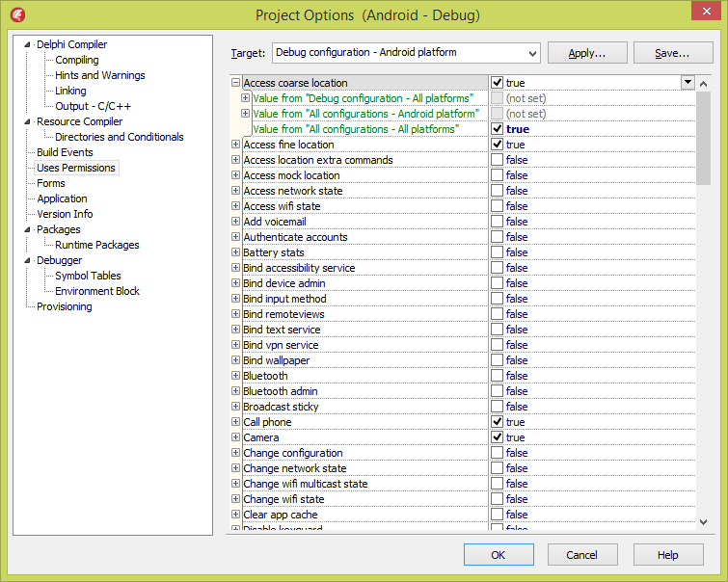Expand the Access network state row
Screen dimensions: 728x582
point(235,190)
